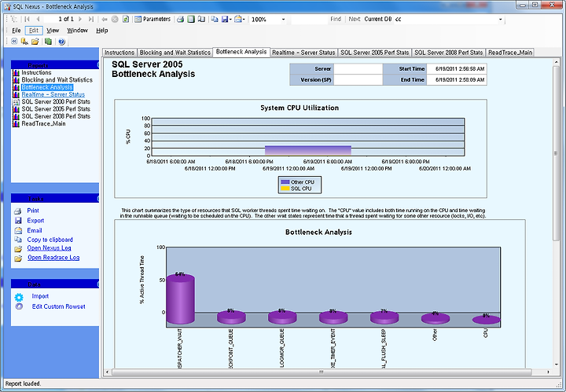
Task: Click the connect to database key icon
Action: pos(24,42)
